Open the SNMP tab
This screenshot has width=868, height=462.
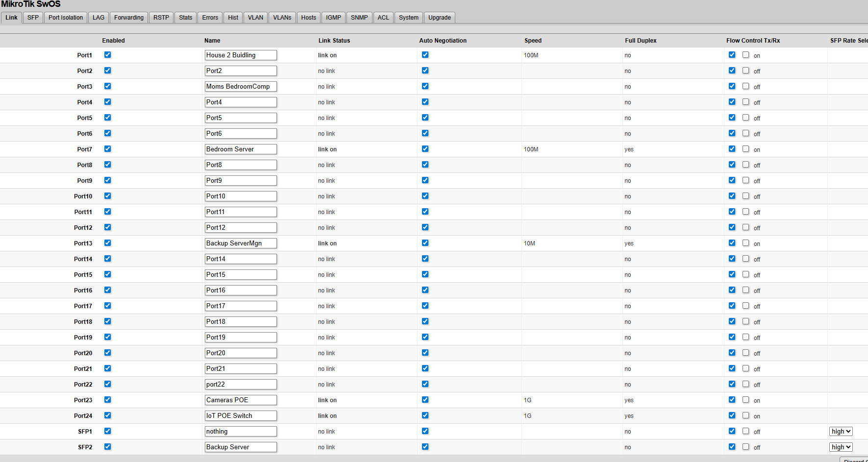[x=359, y=18]
